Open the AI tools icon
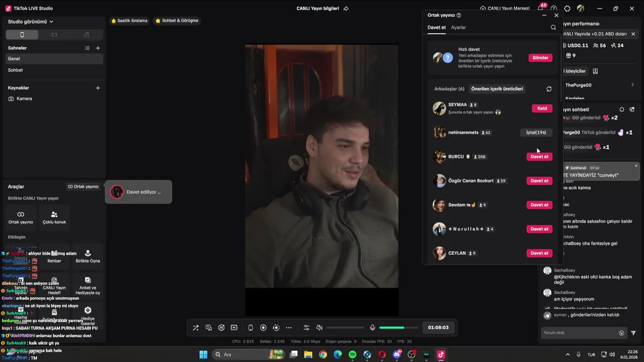Viewport: 644px width, 362px height. point(221,328)
